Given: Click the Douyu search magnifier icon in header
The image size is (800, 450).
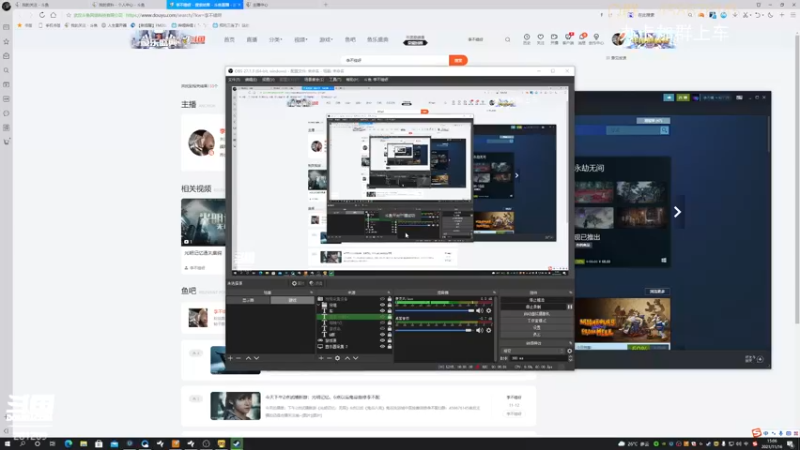Looking at the screenshot, I should click(x=507, y=39).
